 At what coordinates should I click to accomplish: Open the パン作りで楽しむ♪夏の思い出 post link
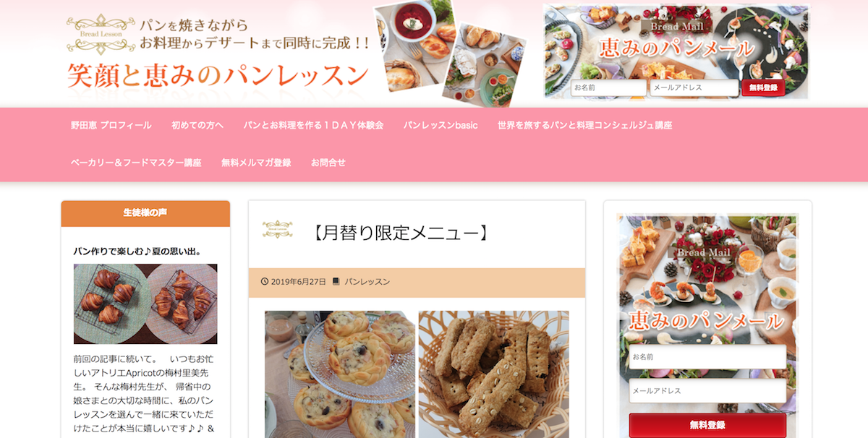click(137, 252)
